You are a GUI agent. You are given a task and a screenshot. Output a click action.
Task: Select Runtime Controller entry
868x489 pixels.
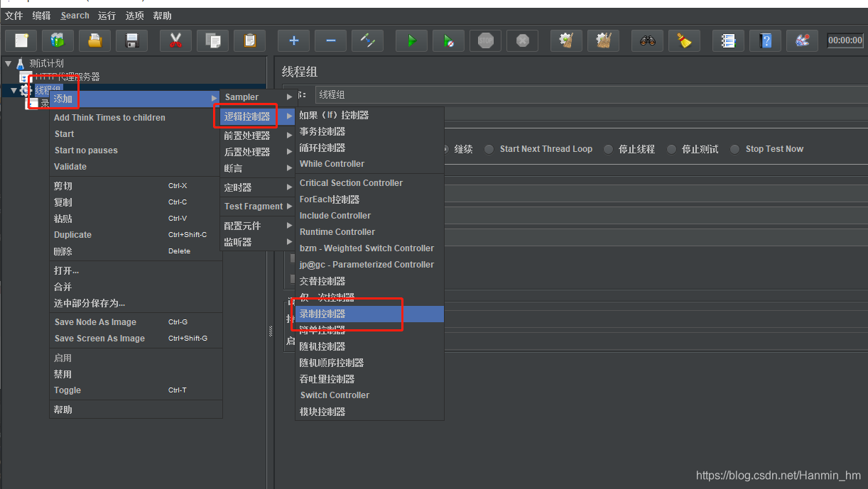click(370, 232)
